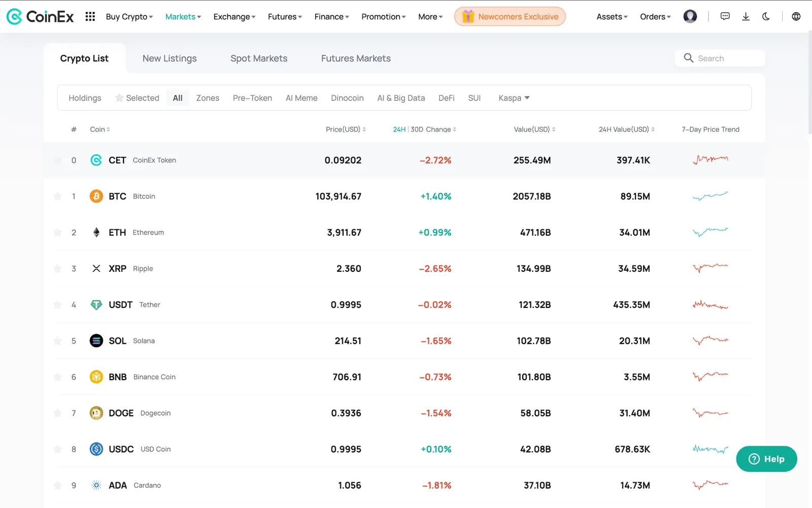Image resolution: width=812 pixels, height=508 pixels.
Task: Favorite BTC with its star
Action: point(57,196)
